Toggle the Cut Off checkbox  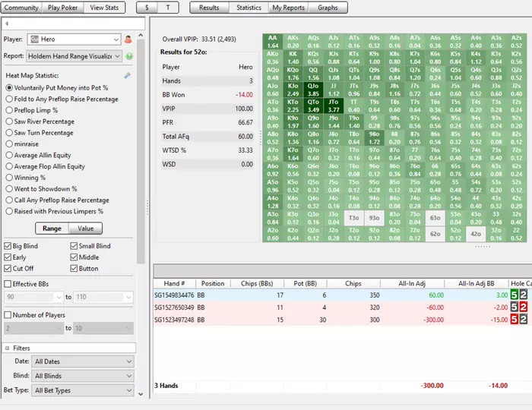8,268
